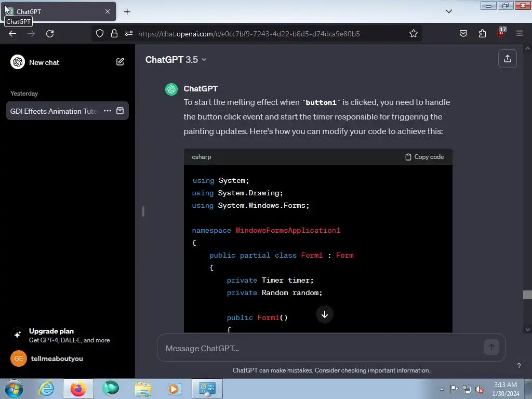Jump to bottom with the down arrow button
The height and width of the screenshot is (399, 532).
pyautogui.click(x=325, y=314)
